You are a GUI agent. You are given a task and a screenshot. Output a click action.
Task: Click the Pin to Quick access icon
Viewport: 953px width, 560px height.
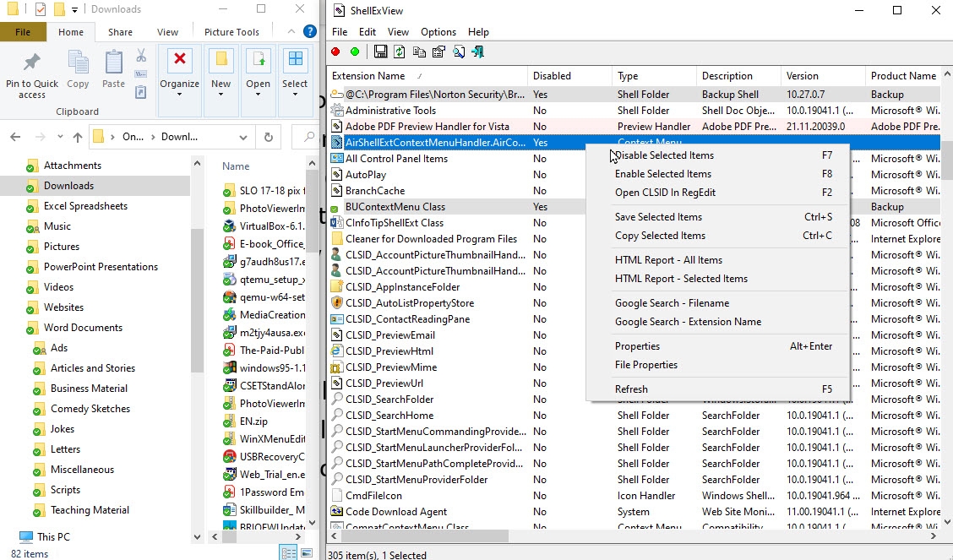[32, 73]
